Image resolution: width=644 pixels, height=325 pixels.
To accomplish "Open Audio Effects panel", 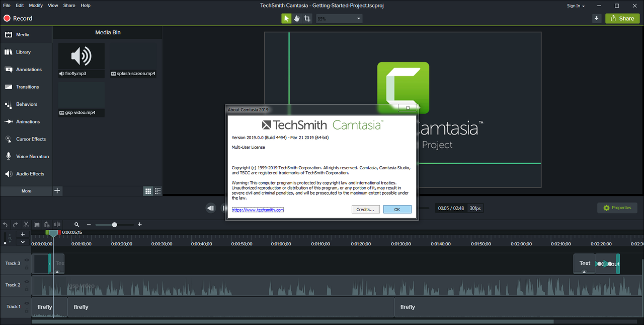I will pos(26,174).
